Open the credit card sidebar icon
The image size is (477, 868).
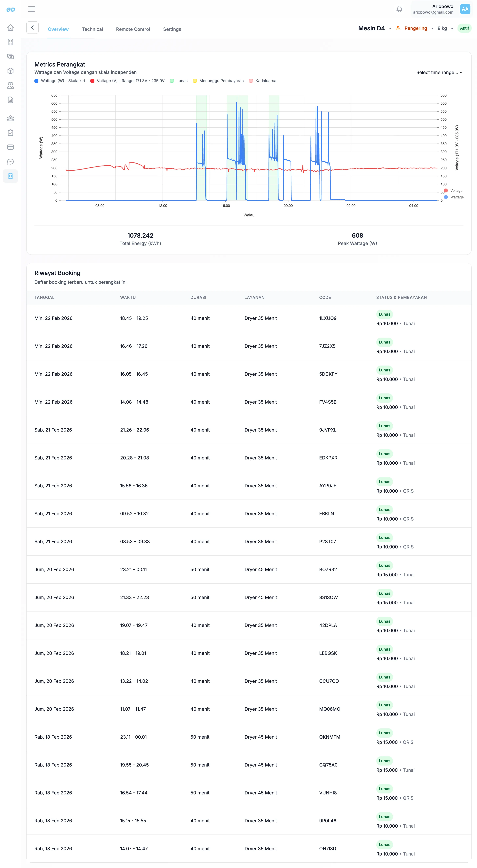tap(10, 147)
